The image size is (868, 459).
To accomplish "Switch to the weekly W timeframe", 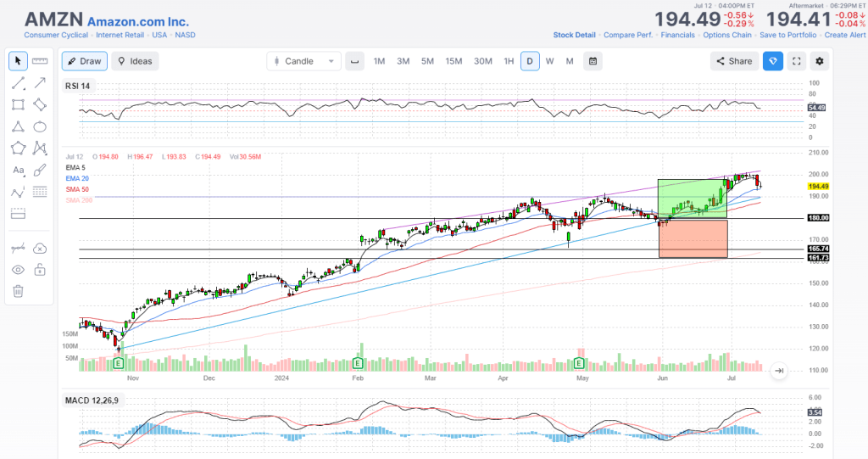I will coord(549,61).
